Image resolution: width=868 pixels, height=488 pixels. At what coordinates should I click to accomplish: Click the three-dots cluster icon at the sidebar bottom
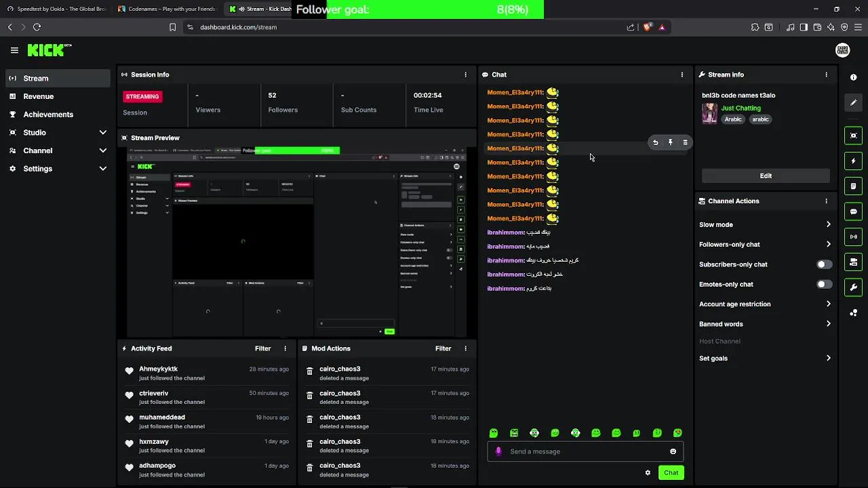click(x=853, y=312)
